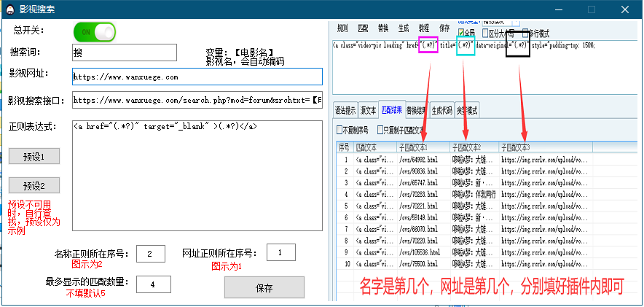Image resolution: width=644 pixels, height=307 pixels.
Task: Switch to the 贪婪模式 tab
Action: [466, 110]
